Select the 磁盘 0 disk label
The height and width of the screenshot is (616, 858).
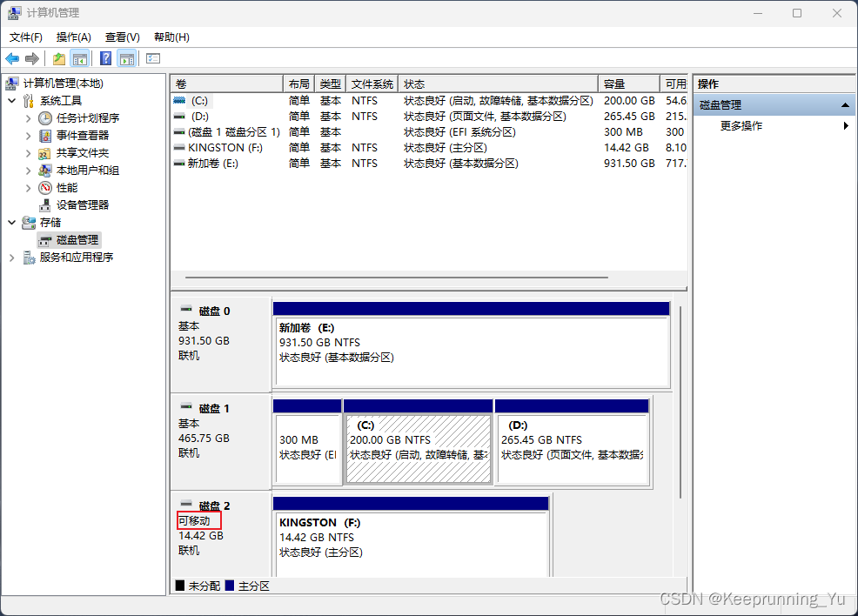click(x=214, y=311)
